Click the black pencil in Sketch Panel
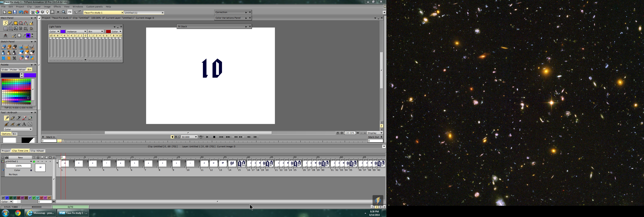Screen dimensions: 644x217 (15, 47)
